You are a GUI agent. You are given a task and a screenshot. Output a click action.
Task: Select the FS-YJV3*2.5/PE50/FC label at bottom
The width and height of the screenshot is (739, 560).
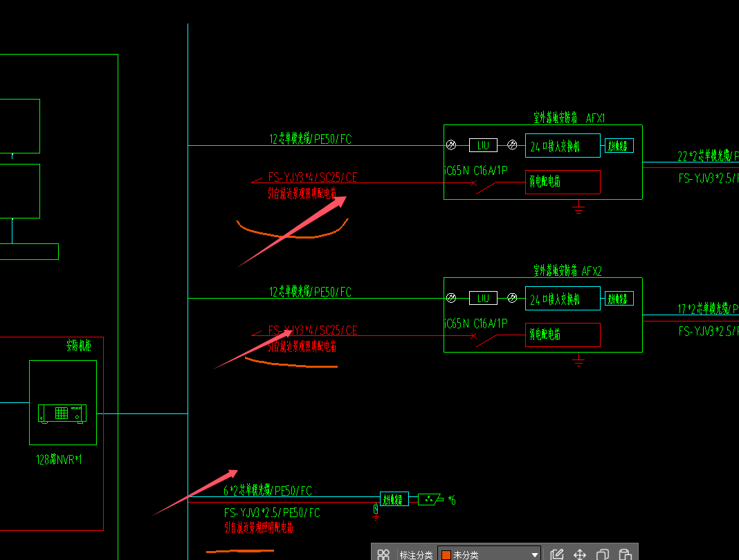[272, 512]
